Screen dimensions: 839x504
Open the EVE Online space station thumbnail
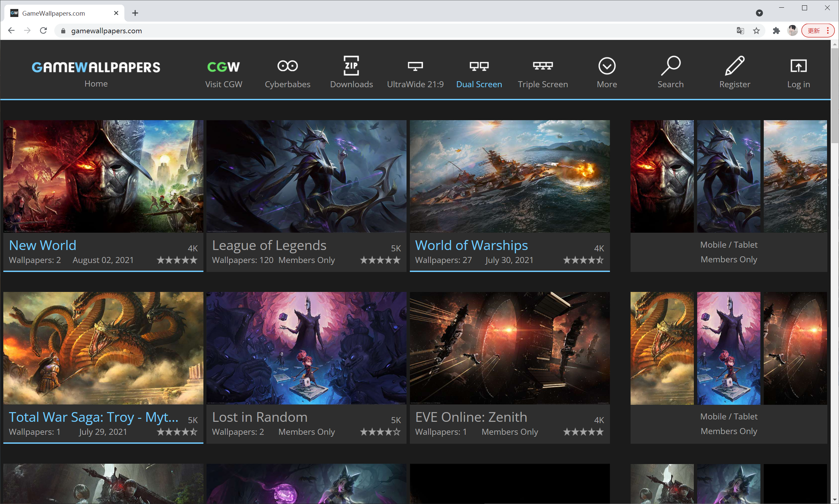[509, 348]
